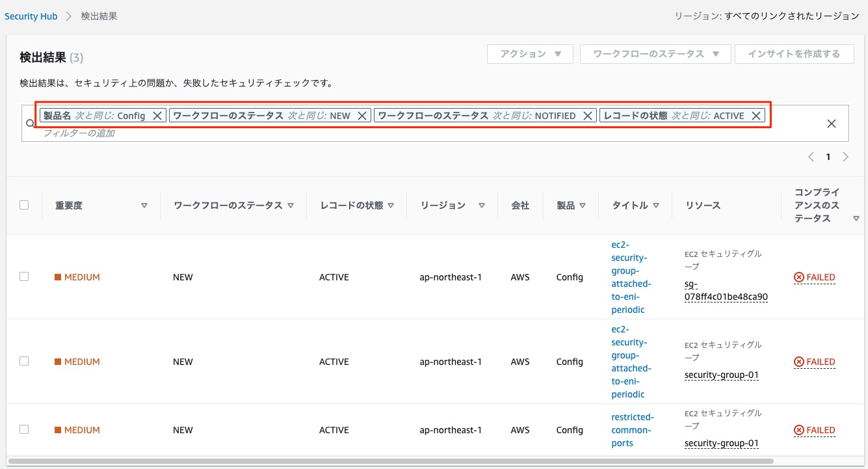Open the ワークフローのステータス dropdown button

click(x=655, y=54)
